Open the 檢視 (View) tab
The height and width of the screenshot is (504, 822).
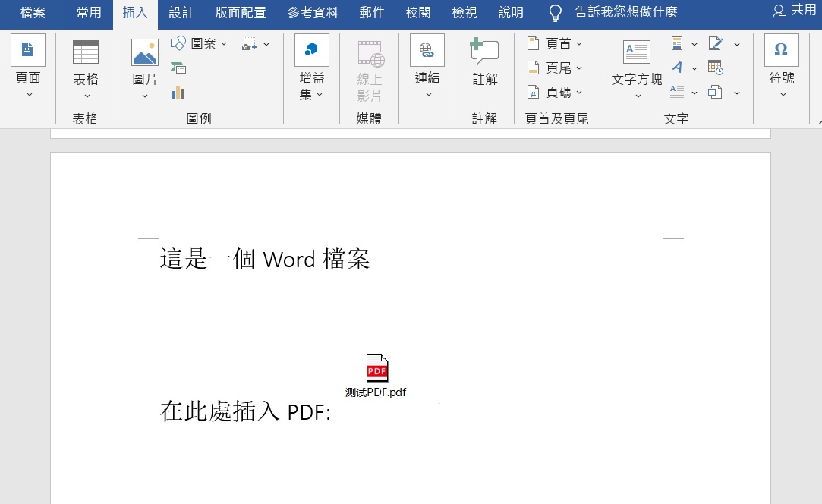[x=465, y=13]
